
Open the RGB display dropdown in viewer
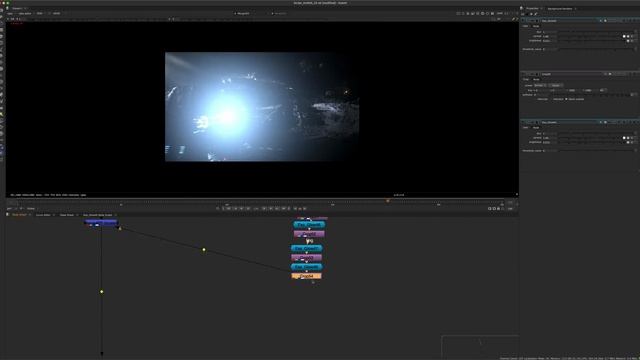[40, 13]
